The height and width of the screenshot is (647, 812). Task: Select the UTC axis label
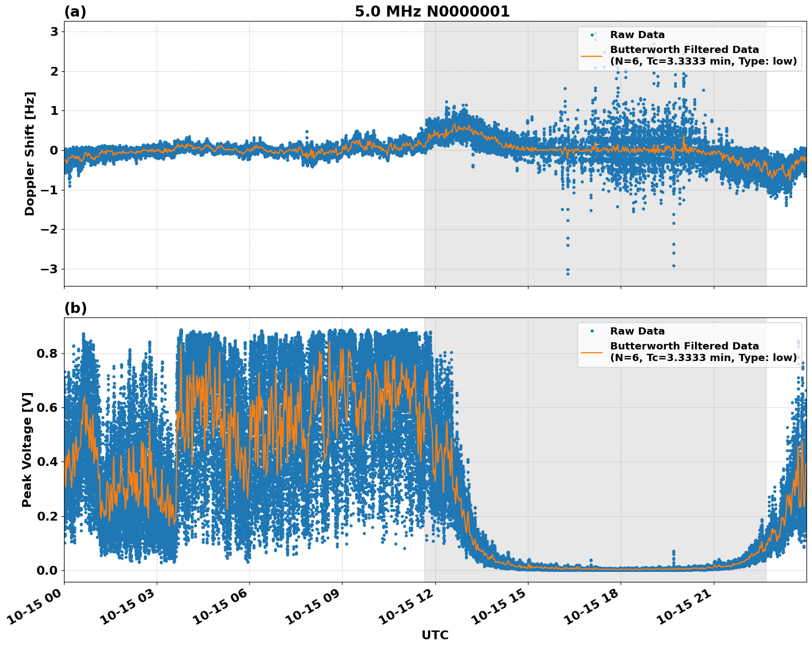(435, 635)
